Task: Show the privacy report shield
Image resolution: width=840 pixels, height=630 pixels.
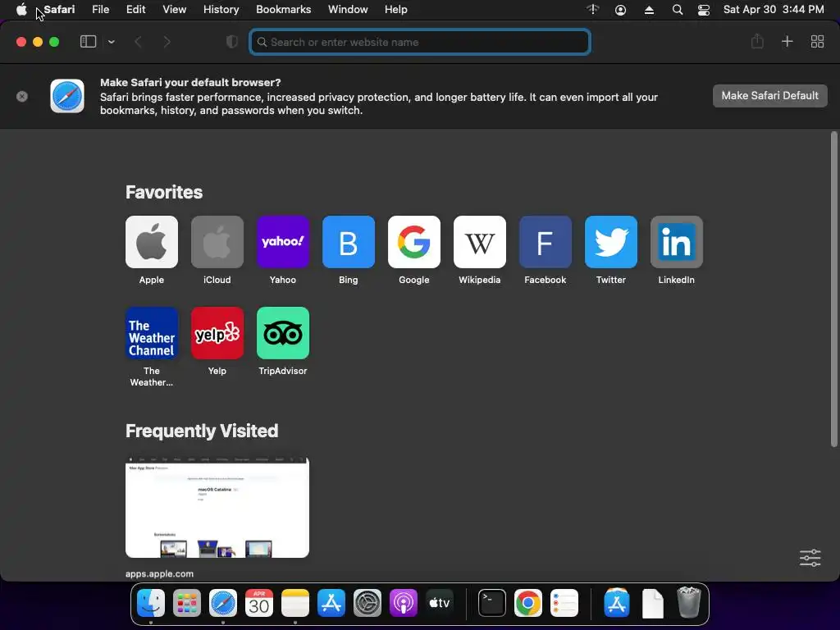Action: coord(232,42)
